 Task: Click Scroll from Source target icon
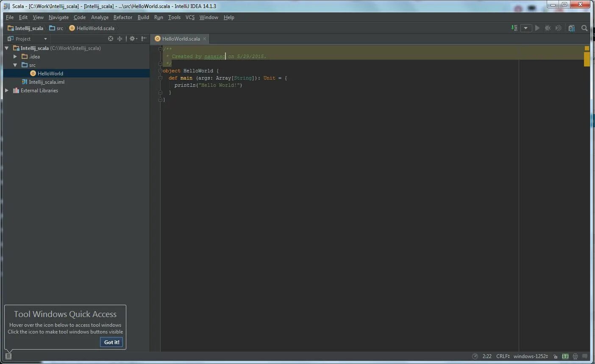pos(111,39)
